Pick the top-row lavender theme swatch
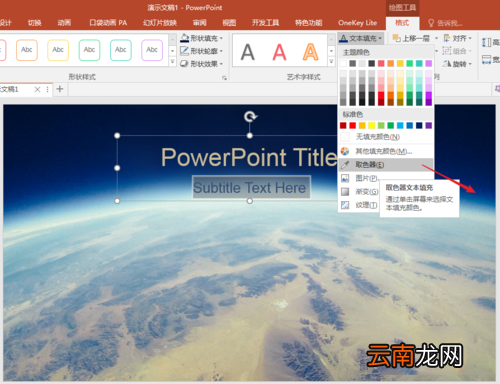The image size is (500, 384). 429,63
